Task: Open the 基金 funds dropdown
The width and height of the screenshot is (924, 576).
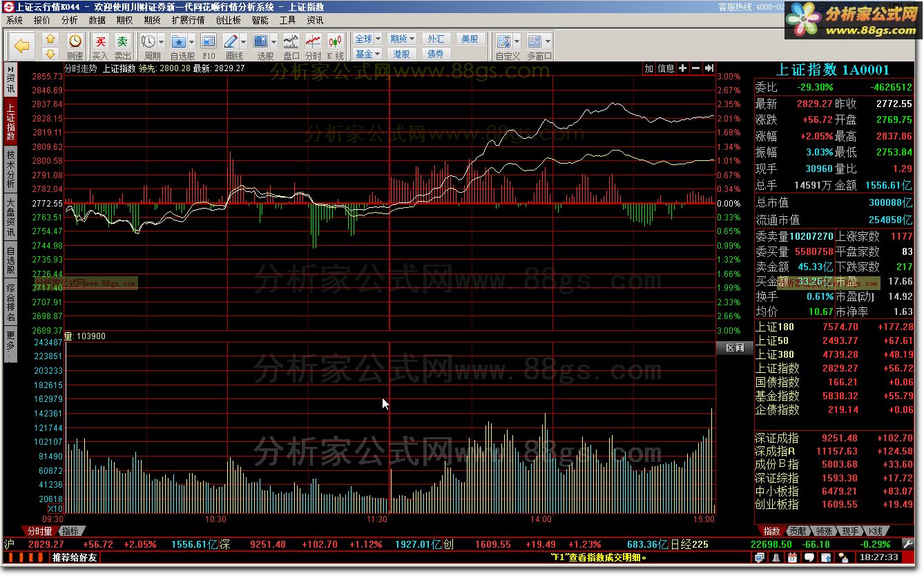Action: point(367,53)
